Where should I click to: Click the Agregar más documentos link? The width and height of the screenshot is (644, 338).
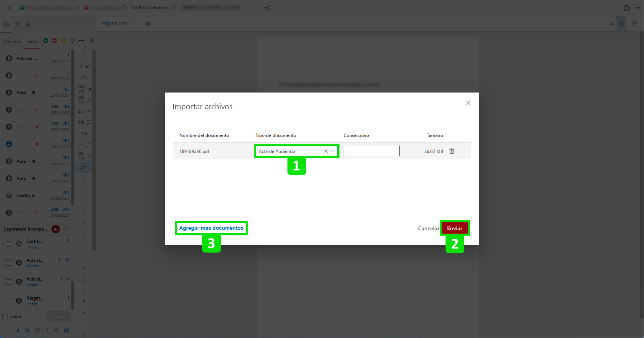211,228
